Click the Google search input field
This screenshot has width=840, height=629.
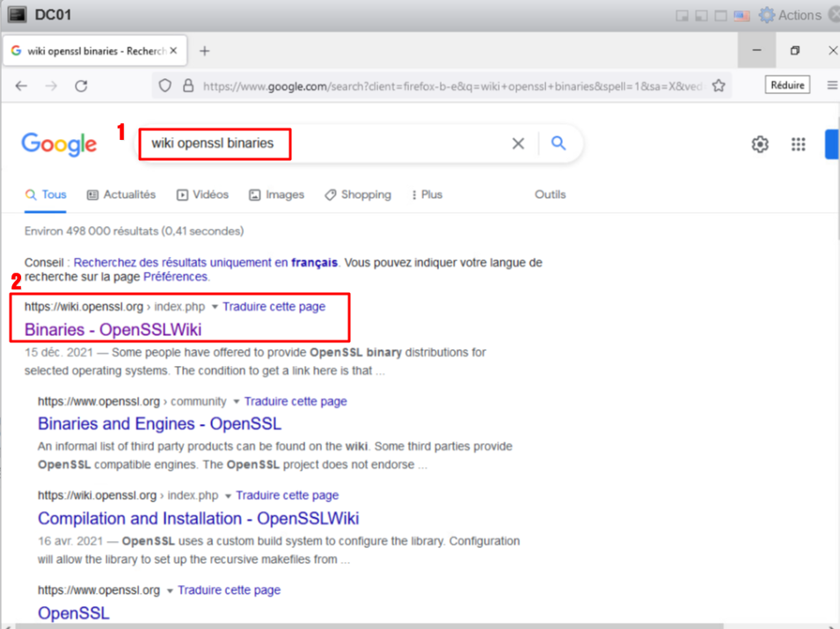click(x=325, y=143)
